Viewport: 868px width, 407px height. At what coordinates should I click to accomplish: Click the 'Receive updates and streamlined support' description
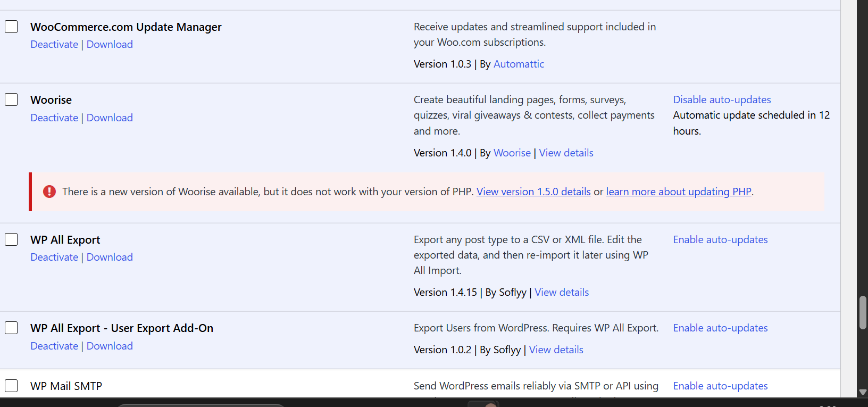[535, 34]
